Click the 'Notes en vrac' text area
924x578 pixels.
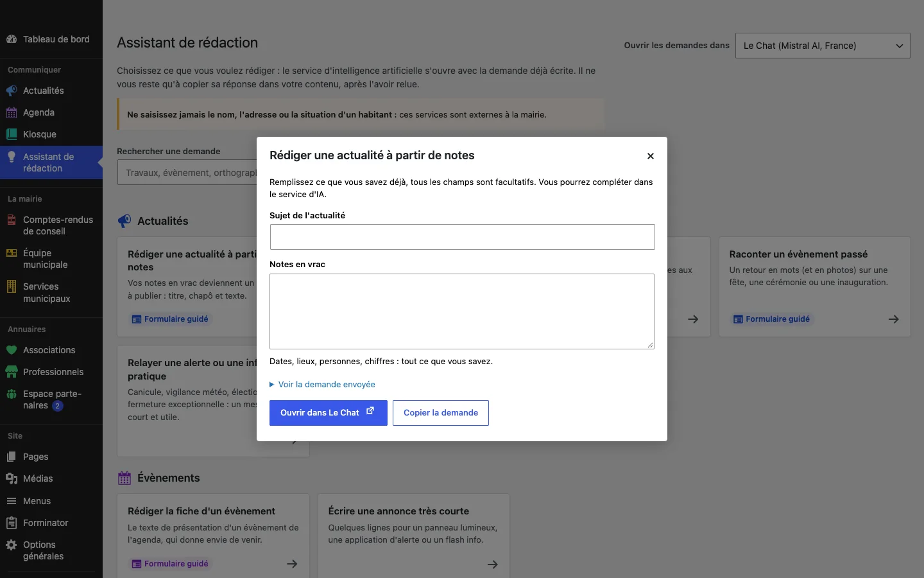(x=462, y=311)
